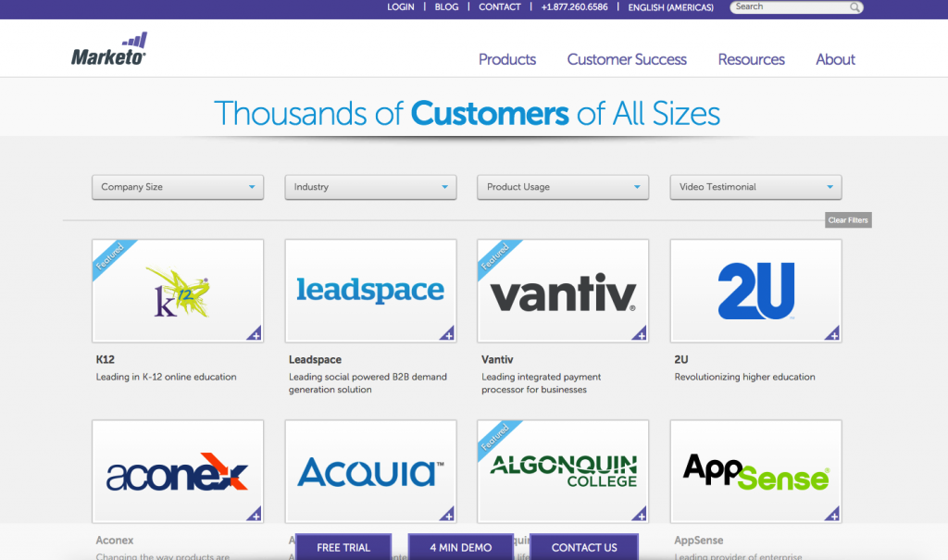Image resolution: width=948 pixels, height=560 pixels.
Task: Expand the Acquia card plus icon
Action: [447, 515]
